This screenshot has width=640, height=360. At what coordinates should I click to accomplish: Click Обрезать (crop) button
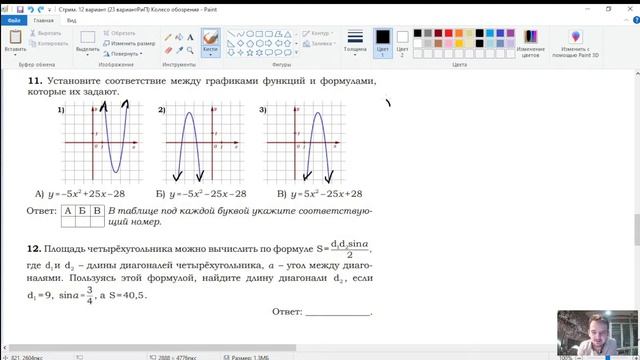(x=119, y=33)
